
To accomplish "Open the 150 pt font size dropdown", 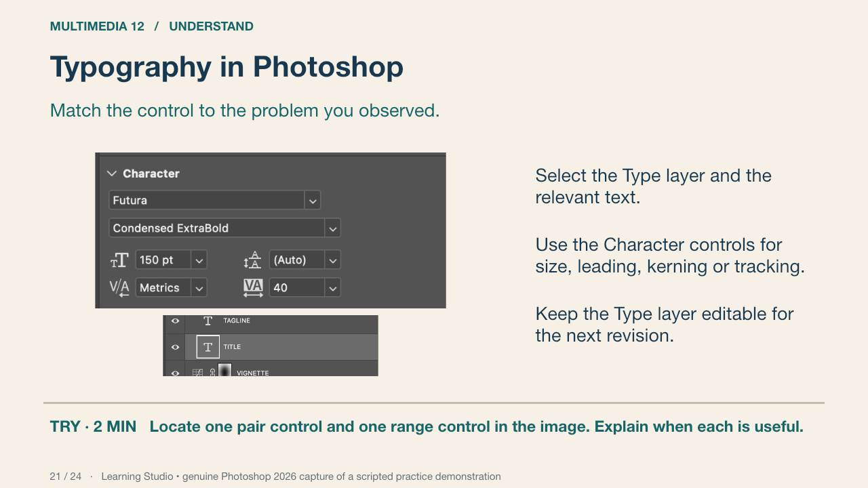I will tap(199, 260).
